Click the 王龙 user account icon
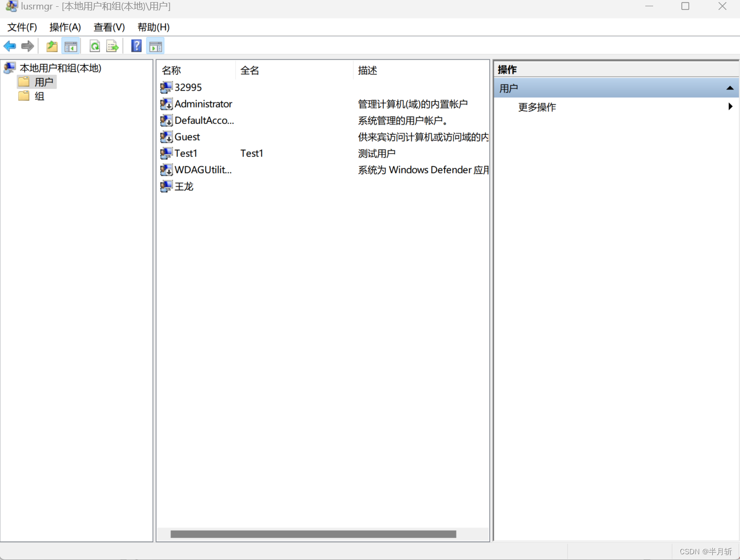 [166, 186]
